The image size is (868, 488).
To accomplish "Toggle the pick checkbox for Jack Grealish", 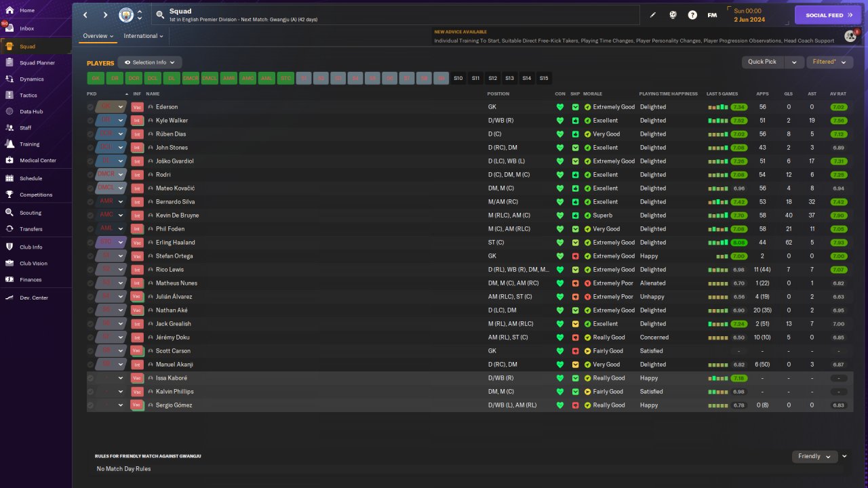I will coord(90,324).
